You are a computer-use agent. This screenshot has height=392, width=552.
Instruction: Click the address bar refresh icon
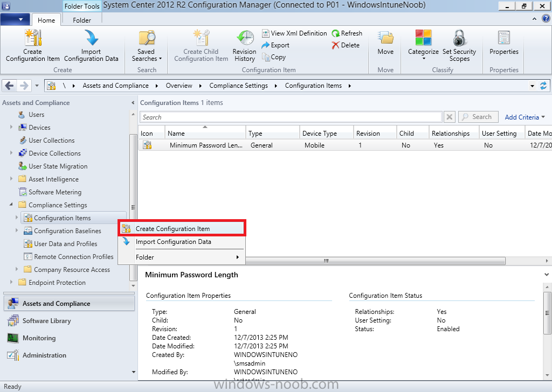coord(543,86)
